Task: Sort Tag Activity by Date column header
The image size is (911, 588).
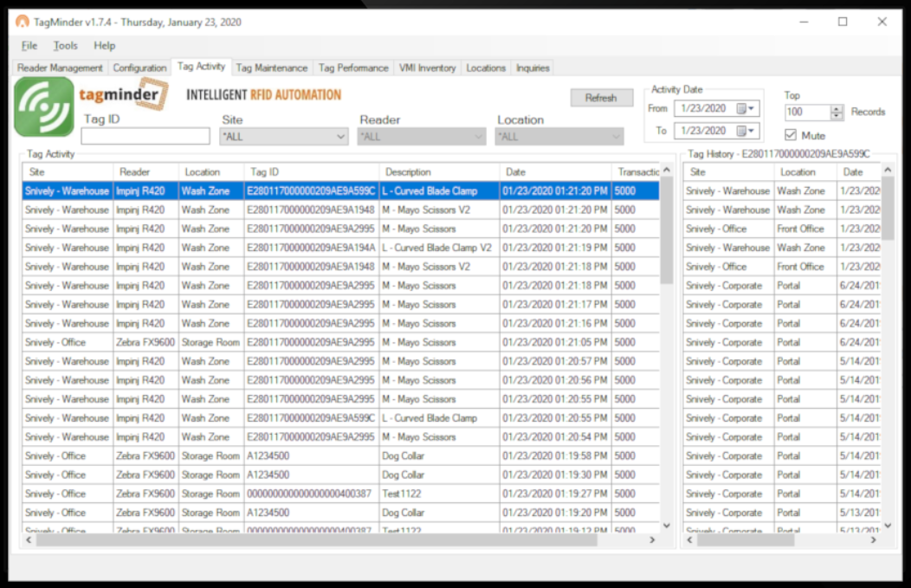Action: 555,172
